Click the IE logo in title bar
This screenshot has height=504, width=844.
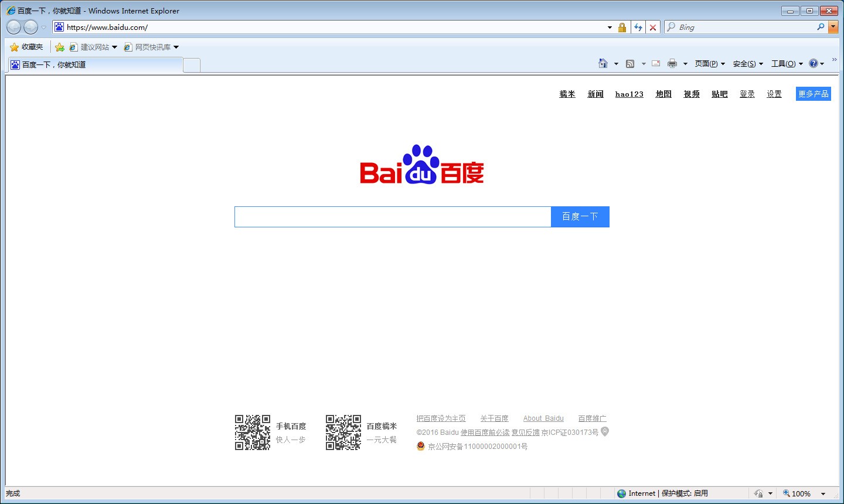pos(11,11)
